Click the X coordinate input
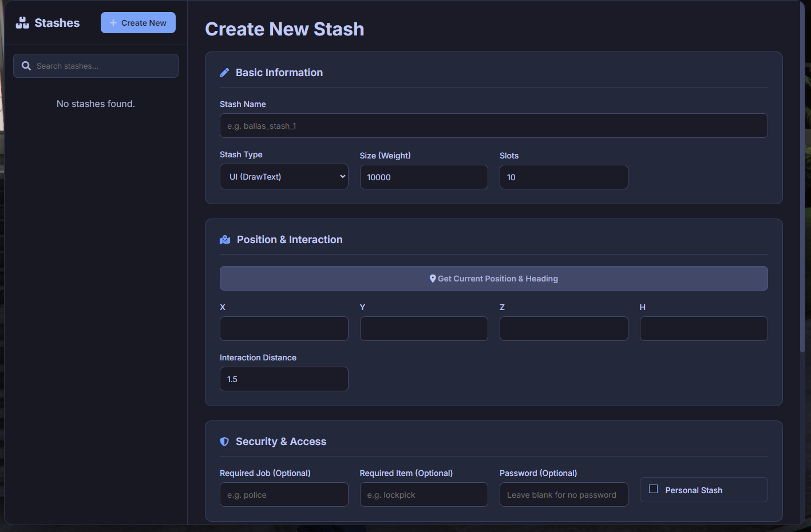The height and width of the screenshot is (532, 811). (x=284, y=328)
